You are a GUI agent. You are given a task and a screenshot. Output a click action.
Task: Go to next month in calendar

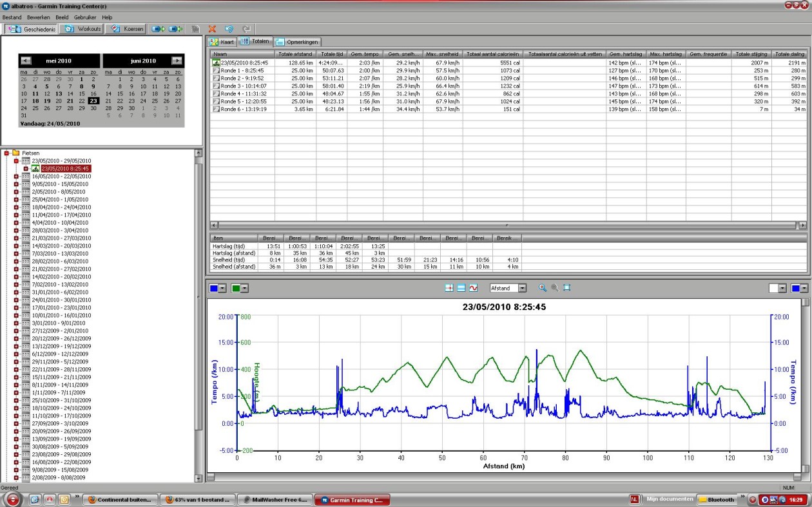177,61
